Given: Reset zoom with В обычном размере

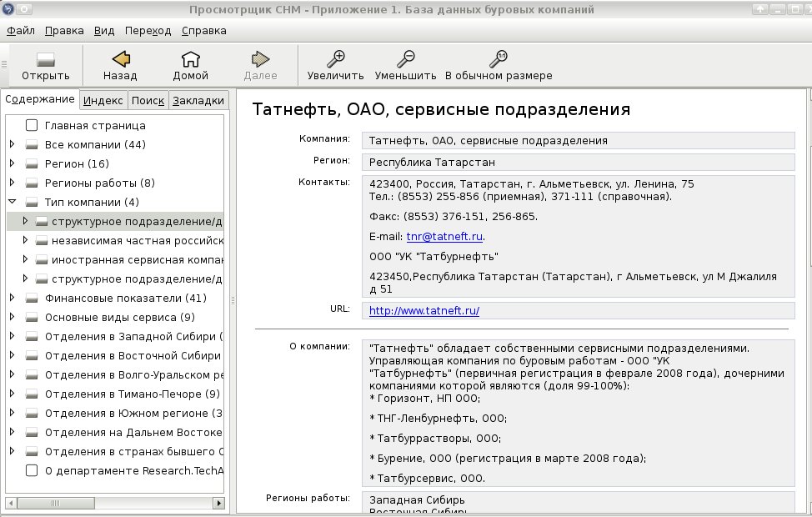Looking at the screenshot, I should (x=499, y=59).
